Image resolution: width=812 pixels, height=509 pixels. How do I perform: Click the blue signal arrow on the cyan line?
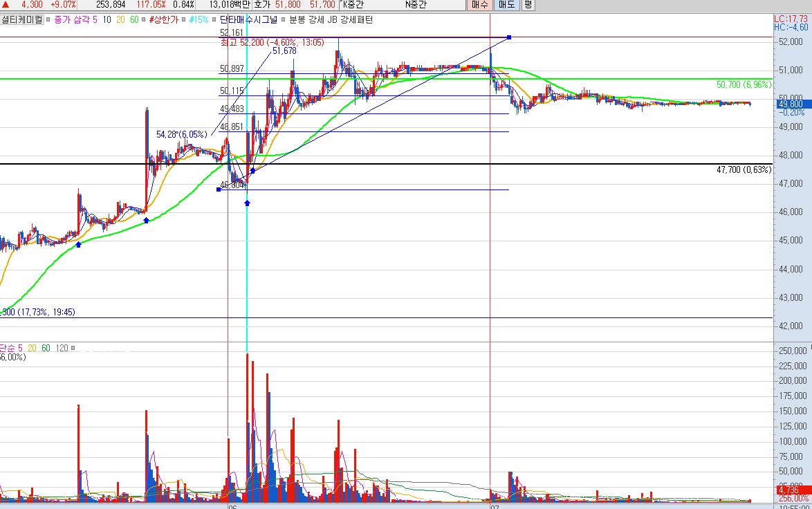pos(247,203)
